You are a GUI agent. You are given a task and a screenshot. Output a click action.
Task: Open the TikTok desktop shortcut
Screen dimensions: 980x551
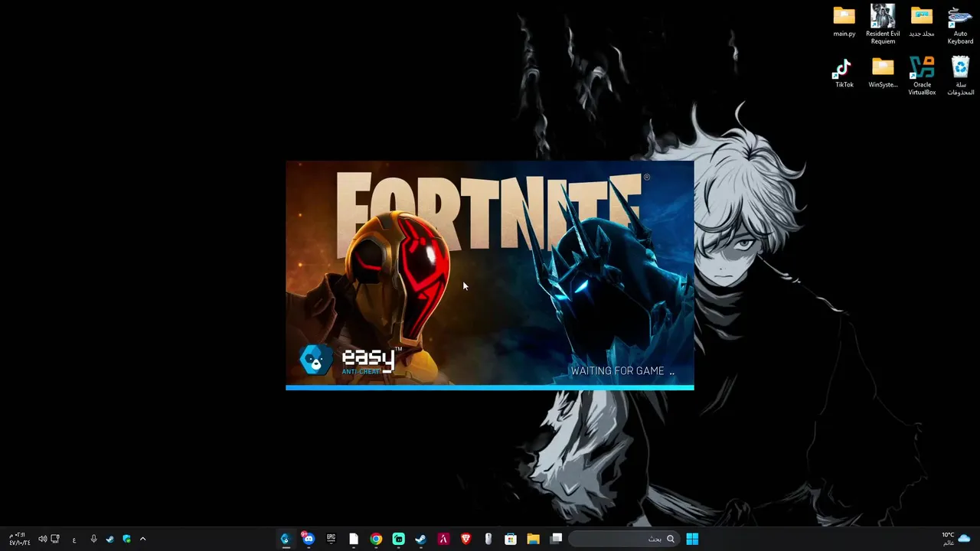(x=844, y=73)
